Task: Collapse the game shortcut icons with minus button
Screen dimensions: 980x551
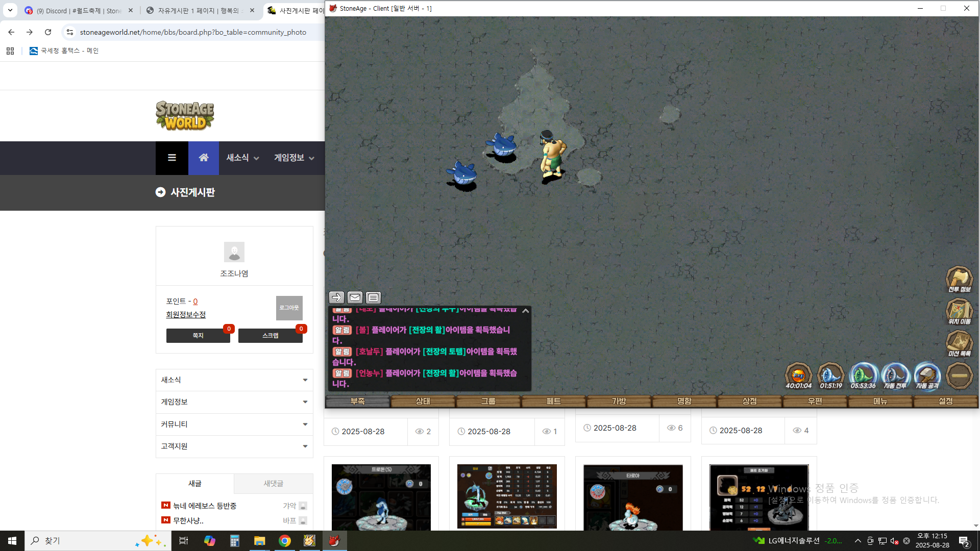Action: (959, 375)
